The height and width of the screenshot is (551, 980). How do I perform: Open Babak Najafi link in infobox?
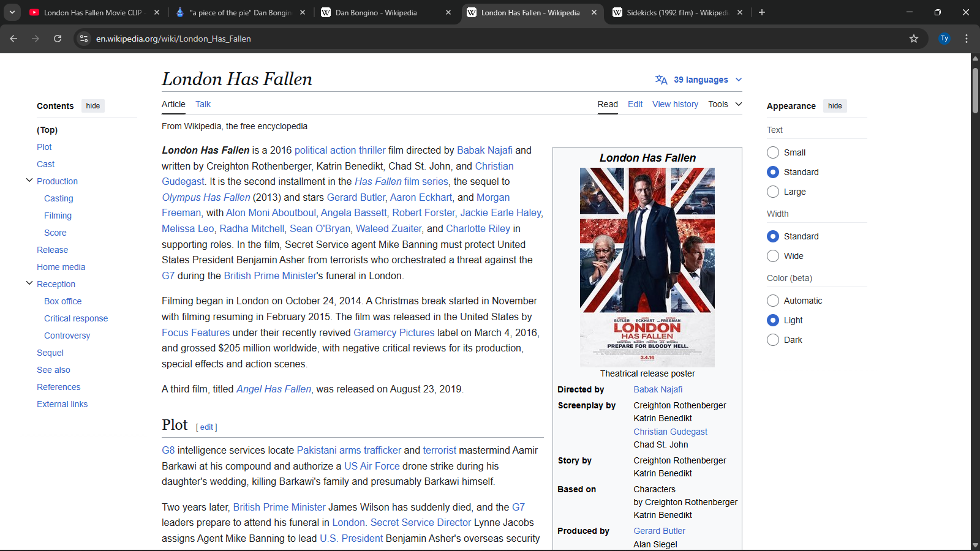tap(658, 389)
